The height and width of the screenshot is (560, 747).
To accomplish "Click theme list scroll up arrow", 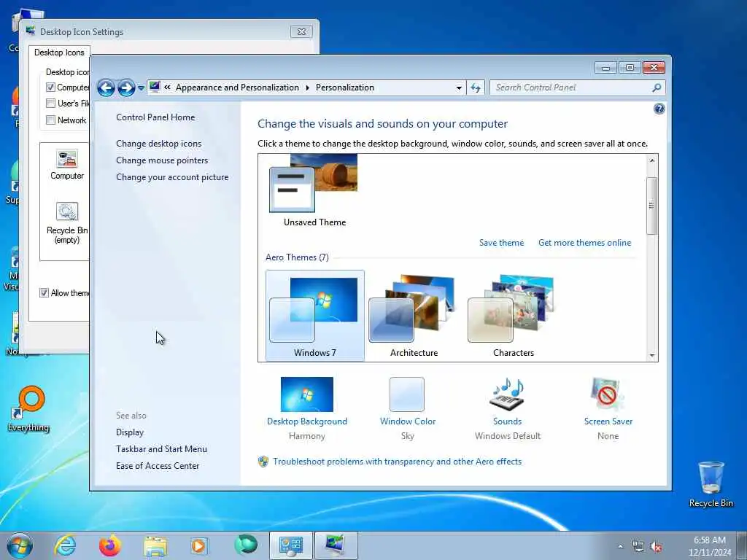I will coord(652,160).
